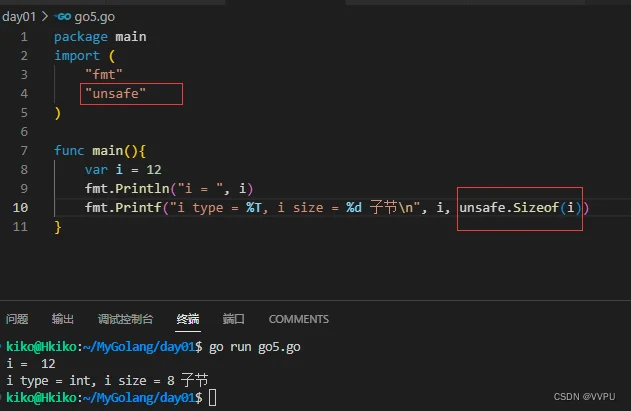This screenshot has height=411, width=631.
Task: Open the 调试控制台 panel tab
Action: 126,319
